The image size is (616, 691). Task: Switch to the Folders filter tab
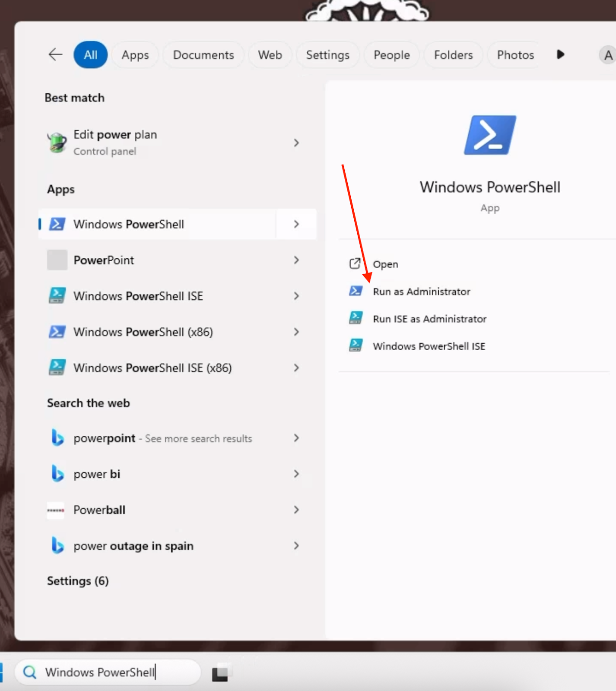click(454, 55)
